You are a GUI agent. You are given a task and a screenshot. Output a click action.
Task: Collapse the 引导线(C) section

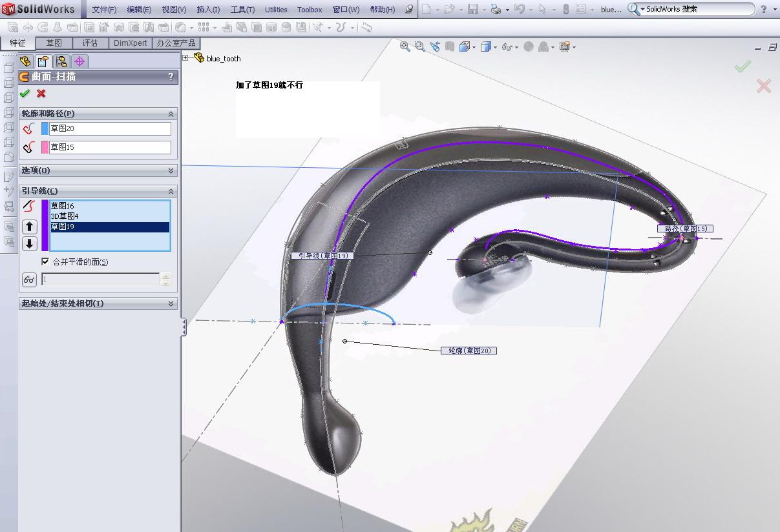click(171, 191)
